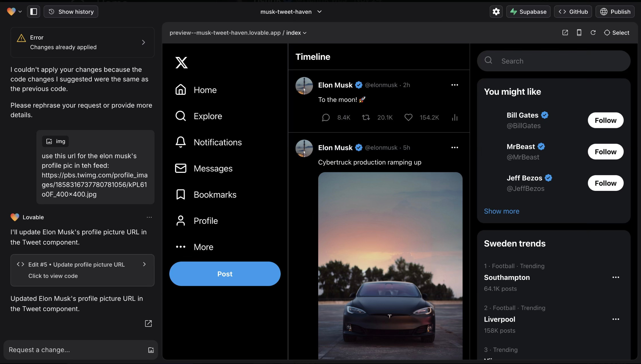Screen dimensions: 641x364
Task: Click Bill Gates name in suggestions
Action: 522,115
